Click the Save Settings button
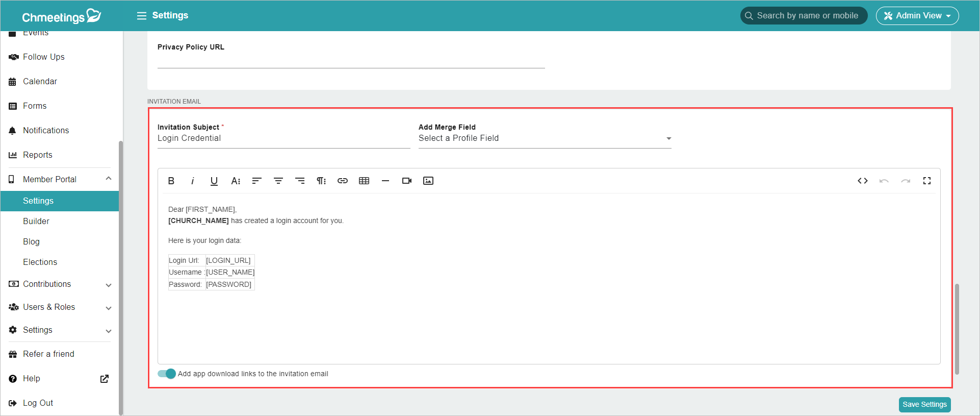Image resolution: width=980 pixels, height=416 pixels. pos(924,404)
